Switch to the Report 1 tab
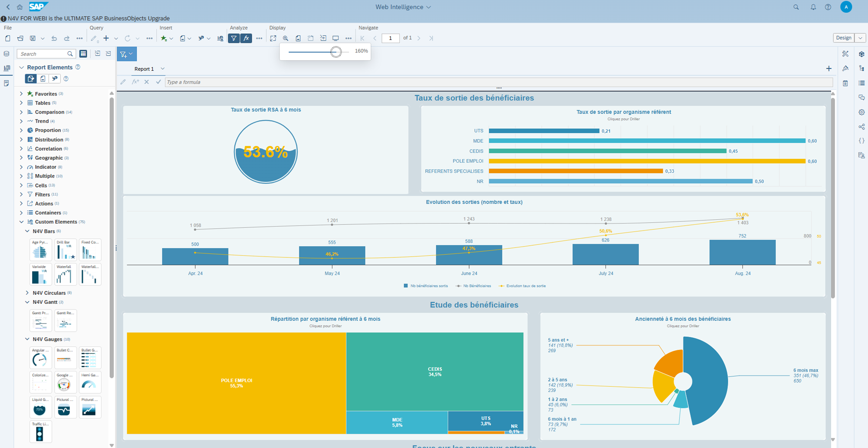Screen dimensions: 868x448 [x=144, y=69]
